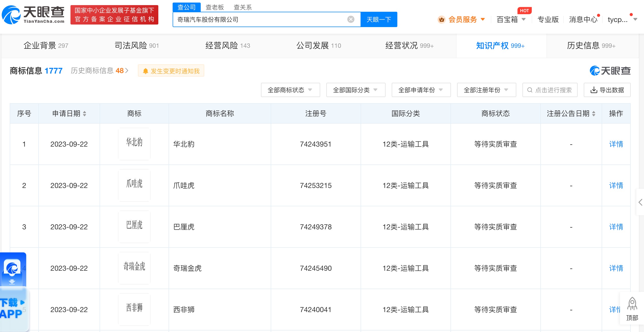Open the 公司发展 110 section tab

(319, 45)
